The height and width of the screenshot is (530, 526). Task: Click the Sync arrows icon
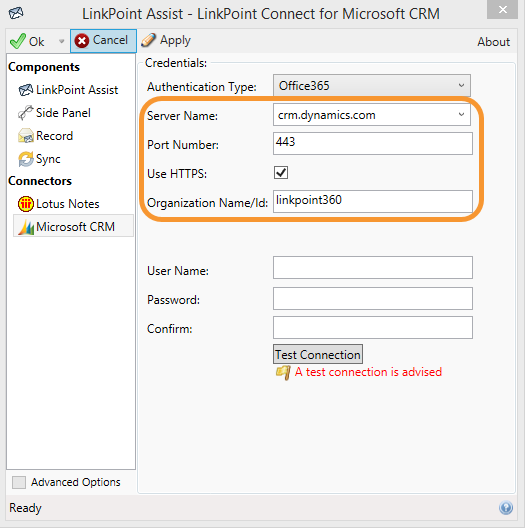pos(26,159)
